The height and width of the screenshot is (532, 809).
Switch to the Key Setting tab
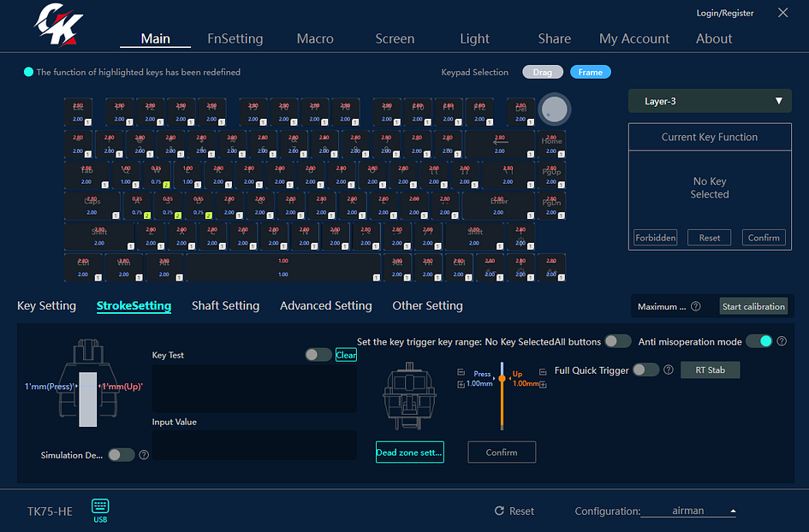coord(46,305)
